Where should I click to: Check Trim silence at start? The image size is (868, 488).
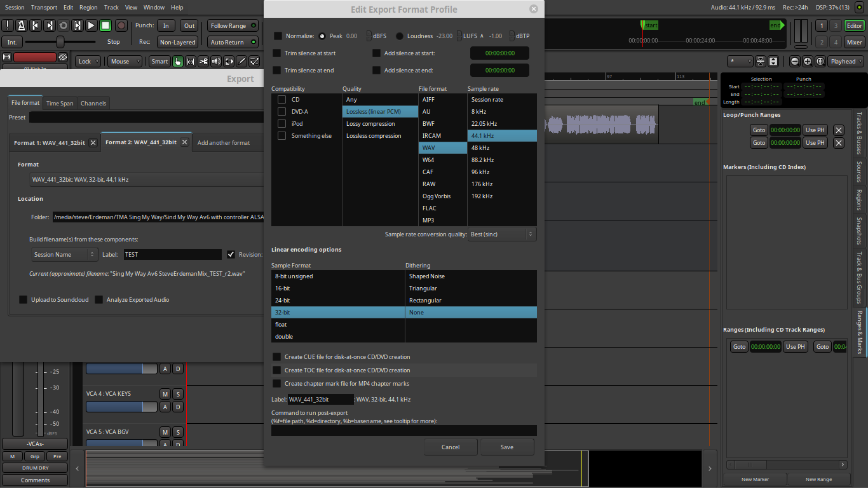(277, 53)
